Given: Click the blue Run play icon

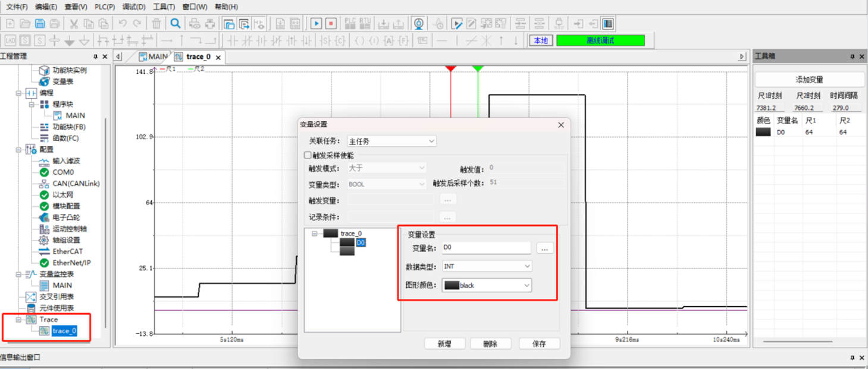Looking at the screenshot, I should tap(316, 24).
